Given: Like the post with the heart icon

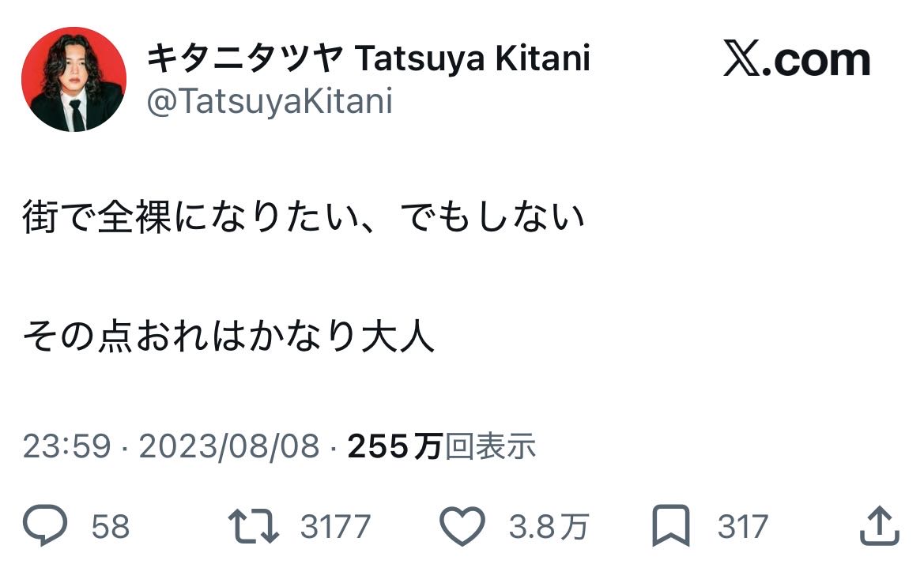Looking at the screenshot, I should coord(462,526).
